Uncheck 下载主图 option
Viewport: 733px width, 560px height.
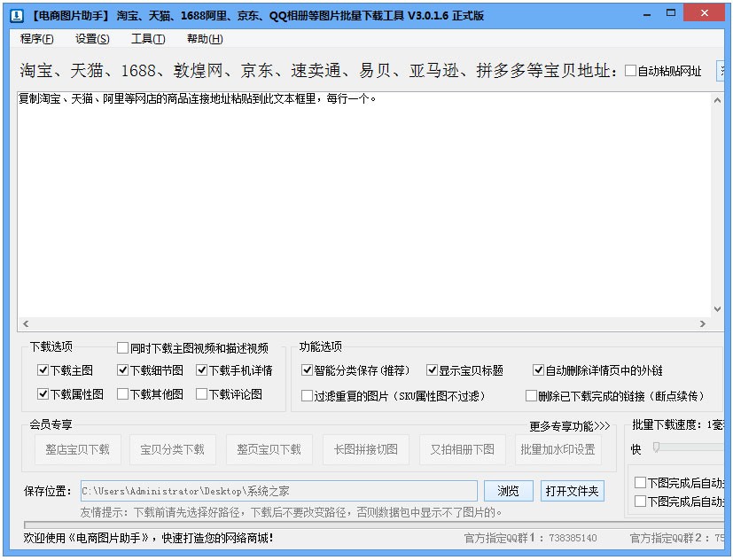tap(43, 370)
